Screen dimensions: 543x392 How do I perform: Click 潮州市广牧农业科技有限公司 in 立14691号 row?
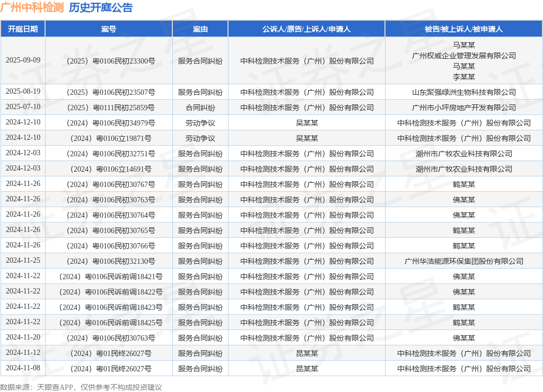(x=463, y=169)
